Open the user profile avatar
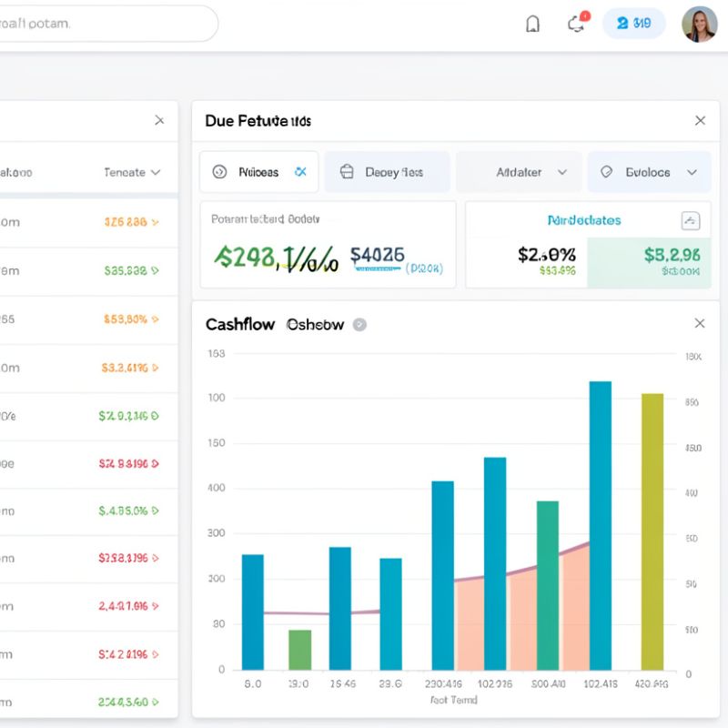Screen dimensions: 728x728 (699, 25)
